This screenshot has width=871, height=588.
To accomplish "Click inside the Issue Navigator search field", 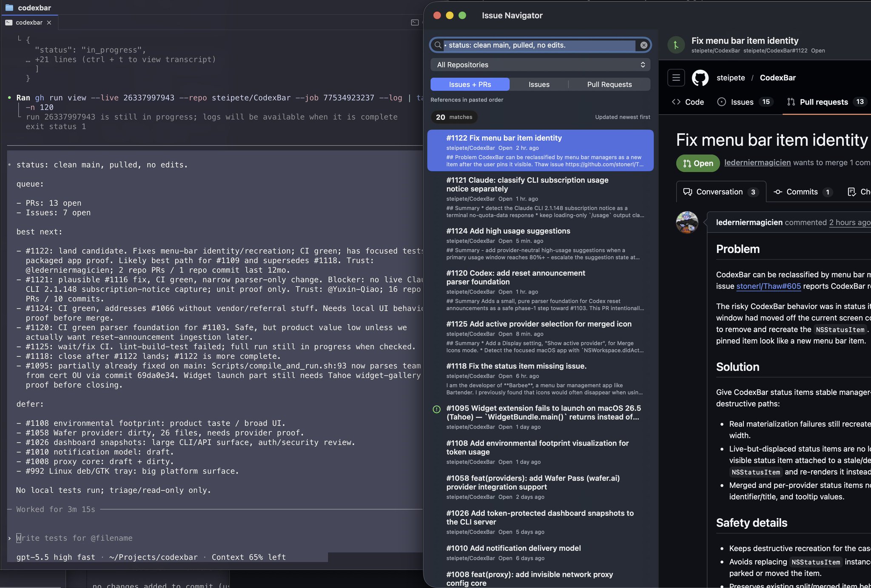I will 540,45.
